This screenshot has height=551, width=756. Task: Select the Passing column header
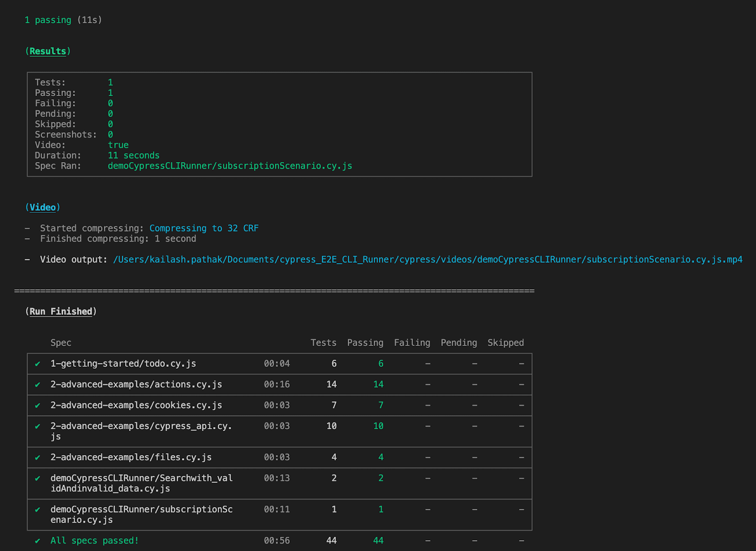click(365, 343)
